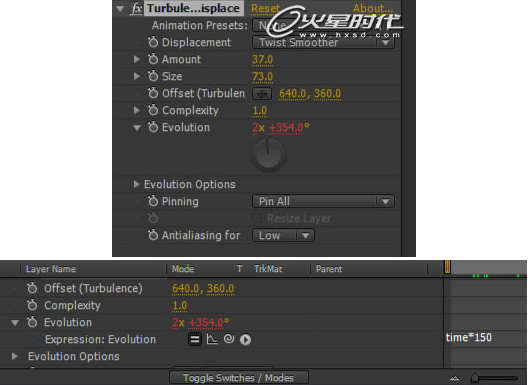Expand Evolution Options in effect panel

pyautogui.click(x=136, y=184)
